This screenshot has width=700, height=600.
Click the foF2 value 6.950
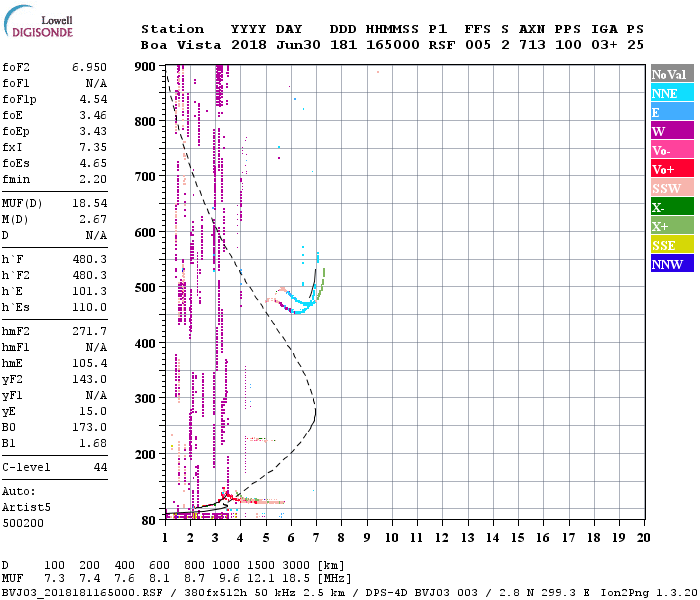coord(89,67)
